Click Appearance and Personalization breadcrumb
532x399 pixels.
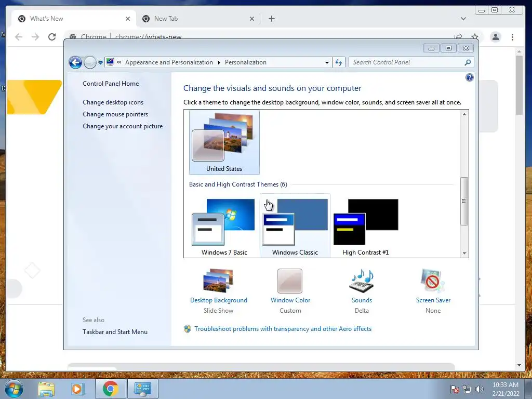click(x=169, y=62)
